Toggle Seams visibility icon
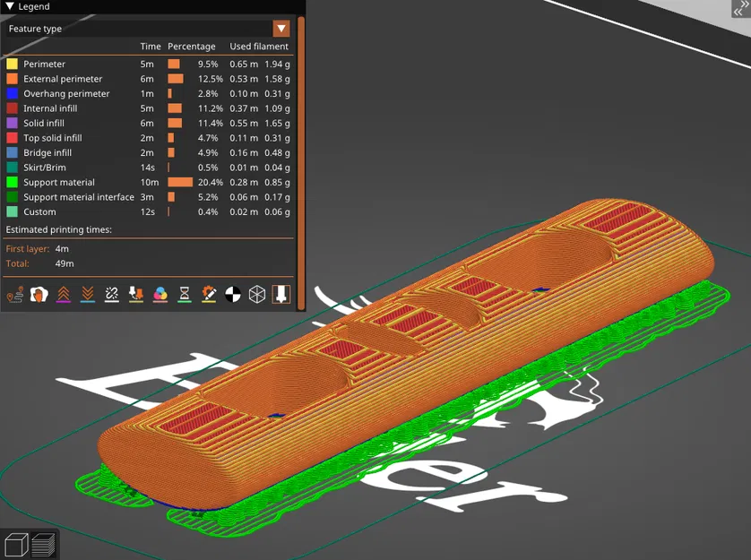 pos(112,294)
